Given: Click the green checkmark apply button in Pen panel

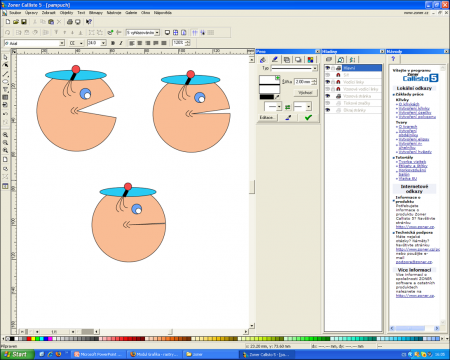Looking at the screenshot, I should [308, 117].
